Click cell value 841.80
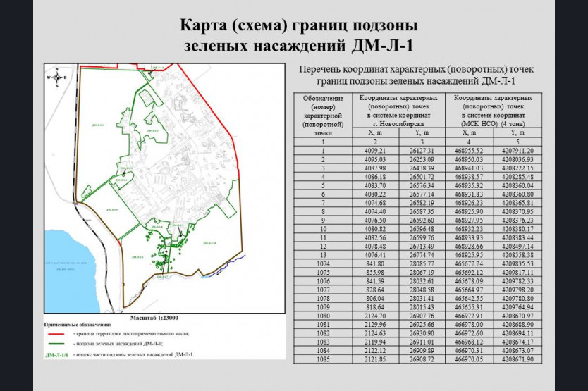588x391 pixels. [375, 263]
